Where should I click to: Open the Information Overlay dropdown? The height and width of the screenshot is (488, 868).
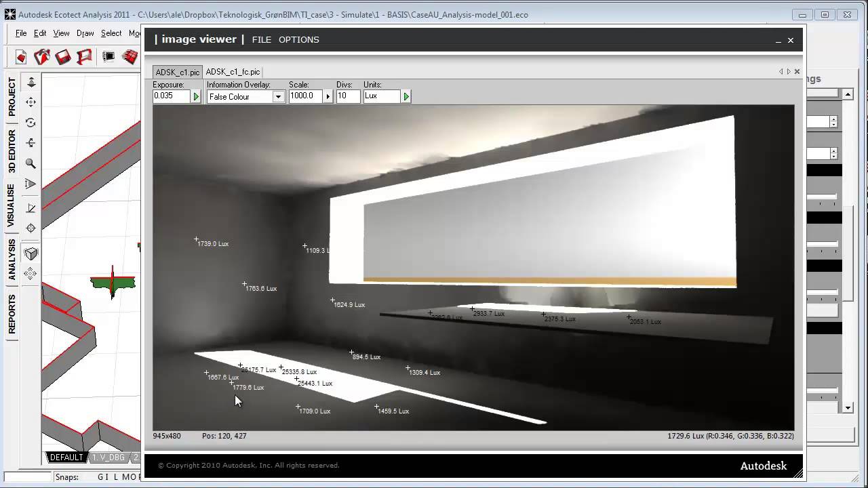point(278,97)
